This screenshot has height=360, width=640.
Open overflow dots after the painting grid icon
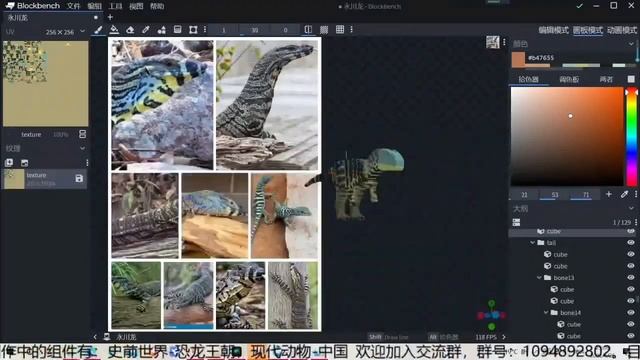[x=351, y=29]
